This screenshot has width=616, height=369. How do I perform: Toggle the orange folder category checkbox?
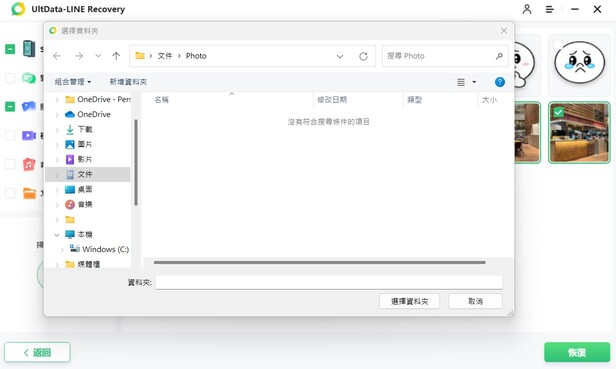[x=10, y=193]
